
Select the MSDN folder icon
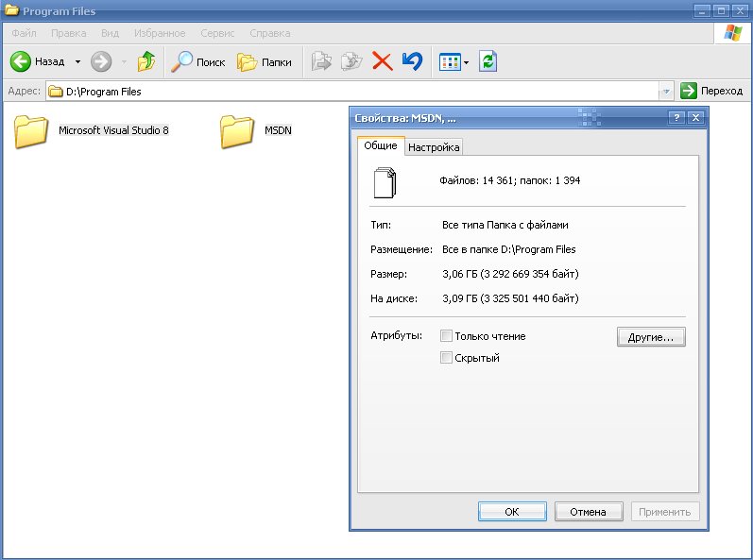coord(237,131)
